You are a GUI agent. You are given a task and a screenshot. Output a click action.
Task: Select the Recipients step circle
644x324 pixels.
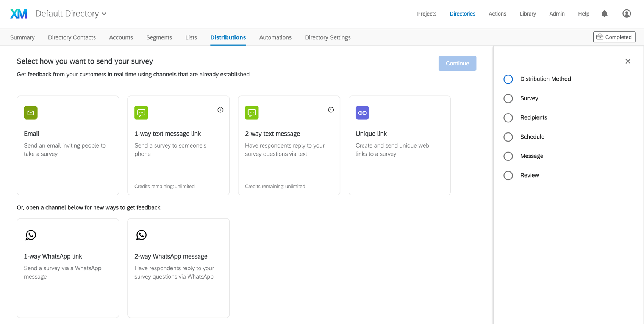[508, 118]
